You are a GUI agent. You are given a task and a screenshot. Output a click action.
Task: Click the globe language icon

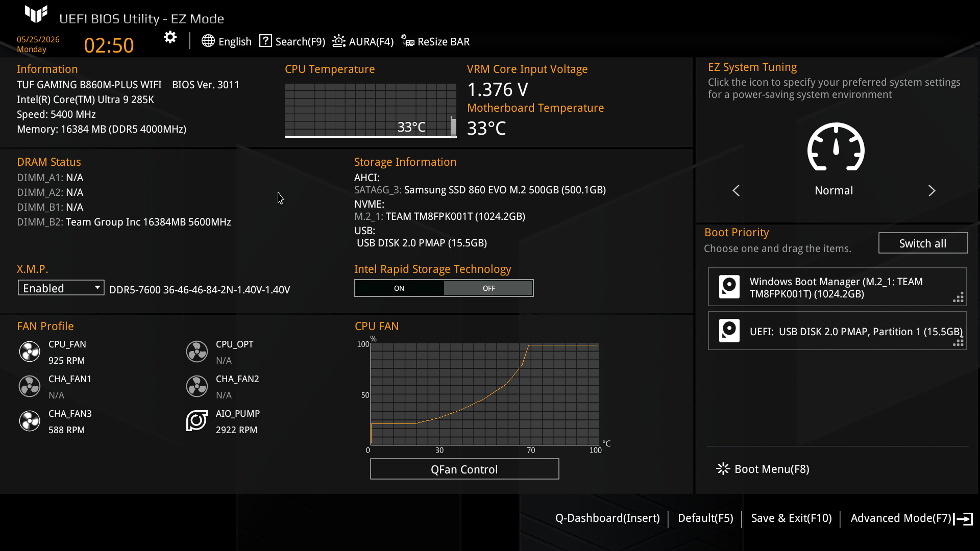coord(208,41)
